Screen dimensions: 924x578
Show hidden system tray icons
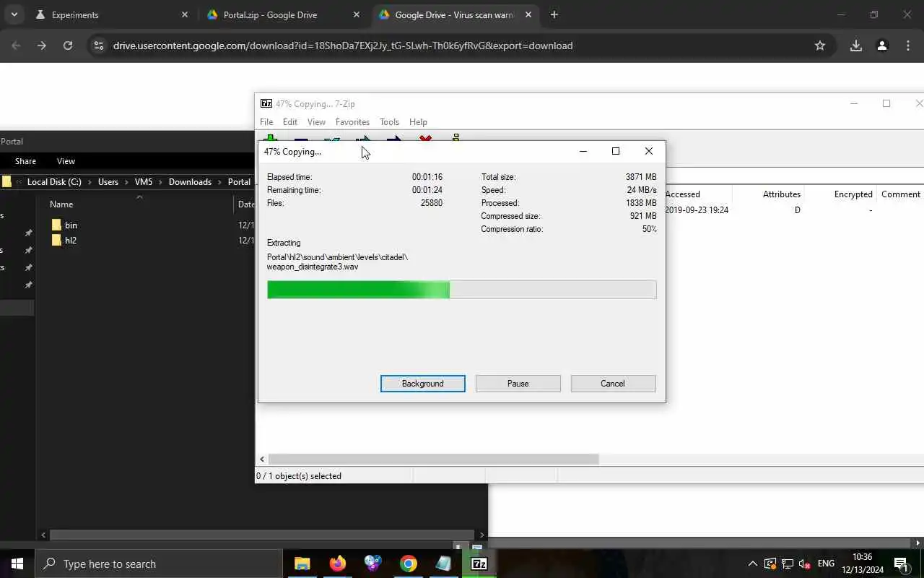753,564
